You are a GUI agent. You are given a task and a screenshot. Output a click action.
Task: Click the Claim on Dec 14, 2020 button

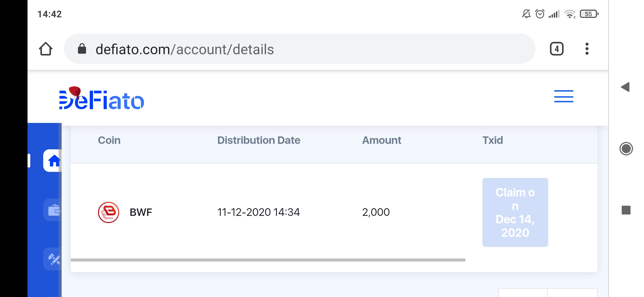515,212
